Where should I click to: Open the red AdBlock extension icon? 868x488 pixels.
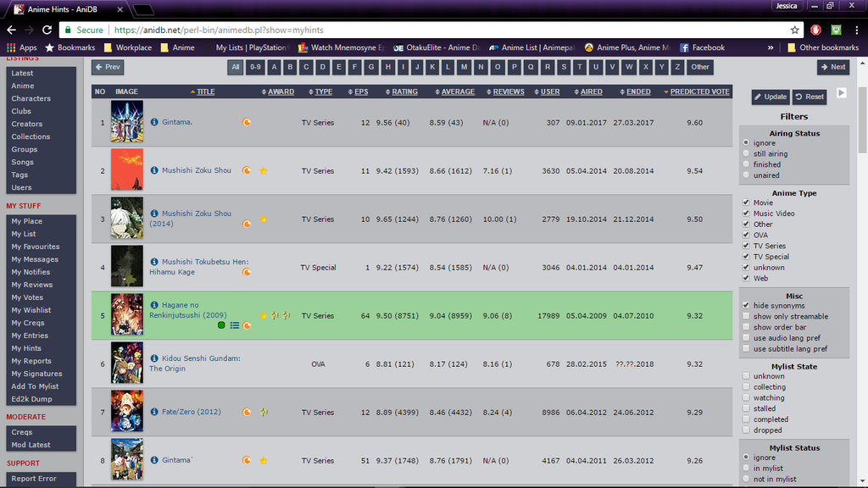[816, 30]
